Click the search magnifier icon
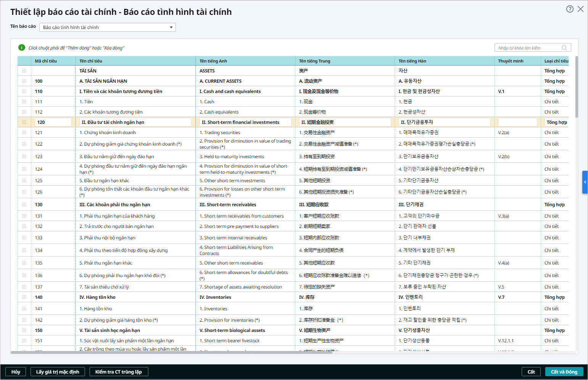This screenshot has width=588, height=380. 564,48
